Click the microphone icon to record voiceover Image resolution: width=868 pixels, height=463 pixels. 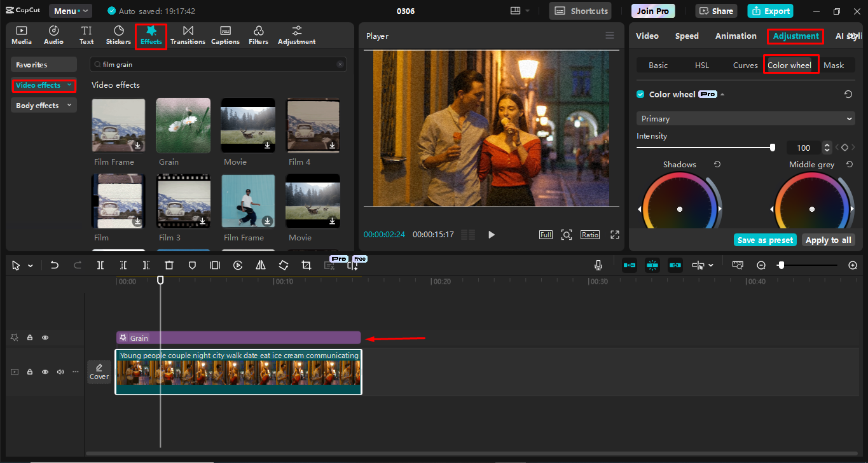(598, 265)
